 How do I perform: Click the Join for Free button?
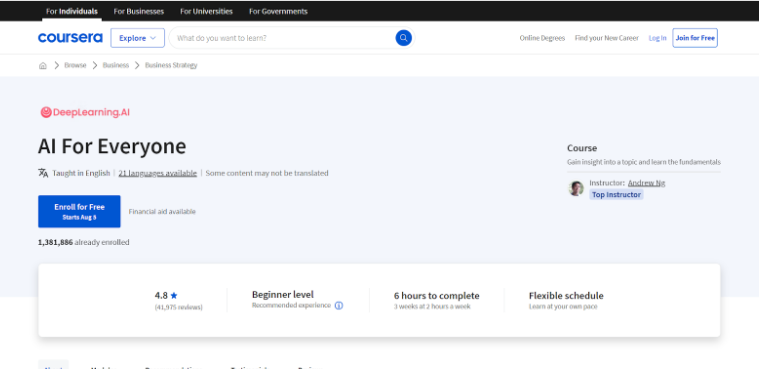click(x=695, y=38)
